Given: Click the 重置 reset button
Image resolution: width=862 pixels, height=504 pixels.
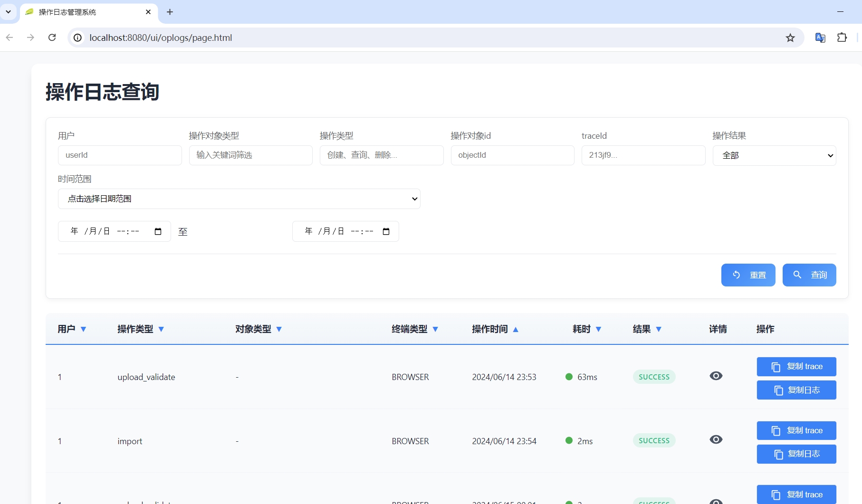Looking at the screenshot, I should pyautogui.click(x=748, y=275).
